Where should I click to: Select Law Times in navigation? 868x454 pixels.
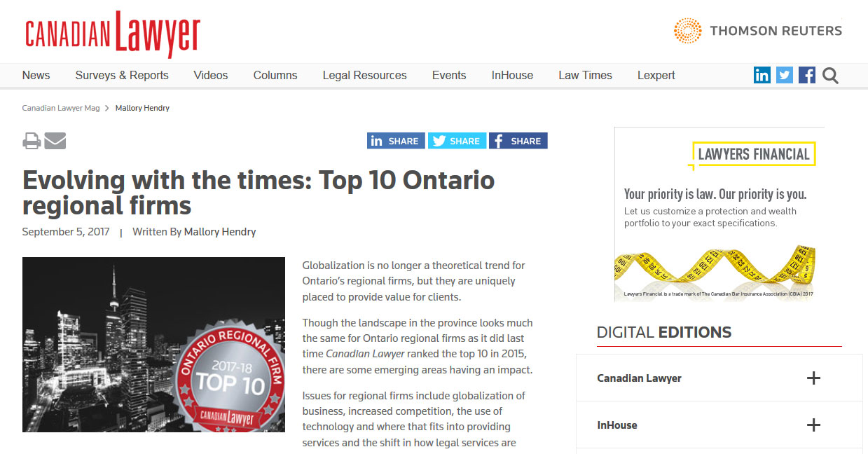(585, 76)
